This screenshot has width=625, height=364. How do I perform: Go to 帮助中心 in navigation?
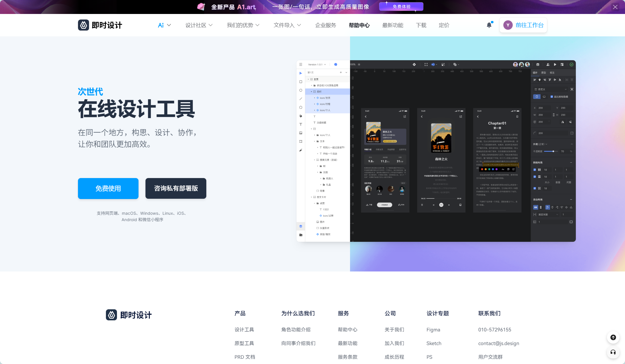point(359,25)
